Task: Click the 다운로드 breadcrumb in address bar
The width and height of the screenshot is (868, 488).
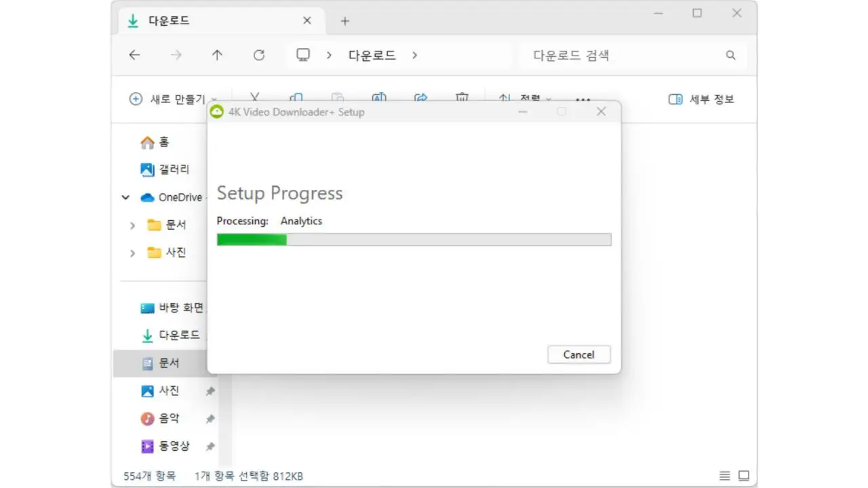Action: click(372, 56)
